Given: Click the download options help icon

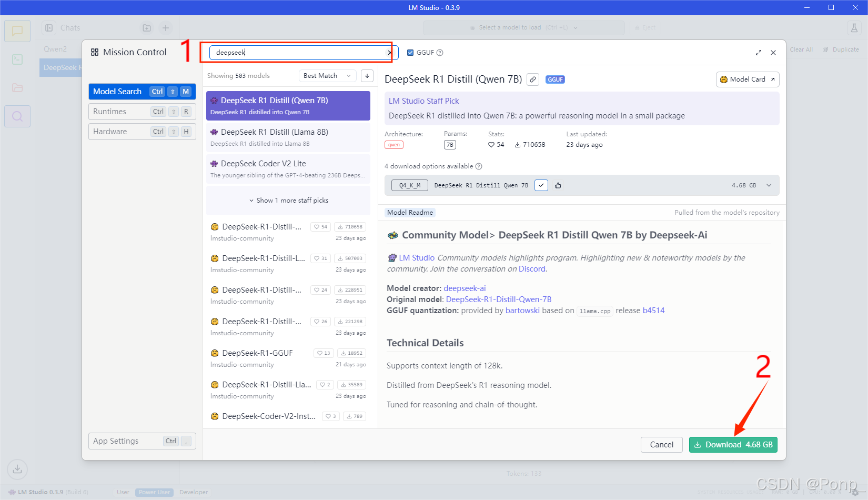Looking at the screenshot, I should pos(479,166).
